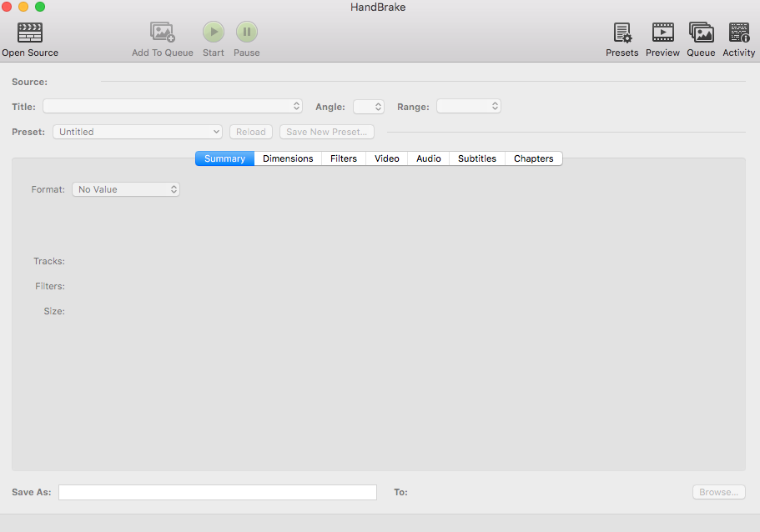Click the Browse button
This screenshot has height=532, width=760.
719,492
